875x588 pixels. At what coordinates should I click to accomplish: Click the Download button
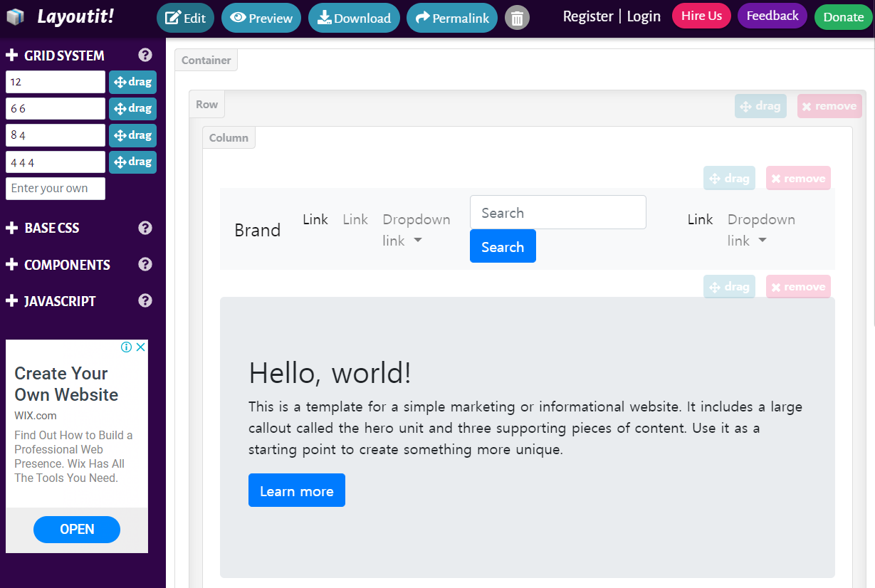point(354,18)
